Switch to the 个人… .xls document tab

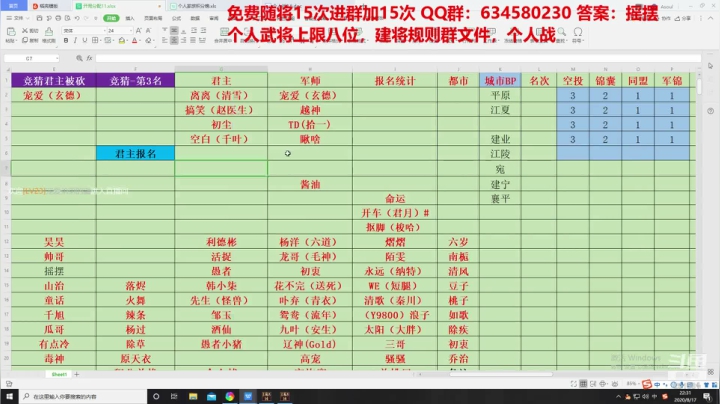coord(197,6)
